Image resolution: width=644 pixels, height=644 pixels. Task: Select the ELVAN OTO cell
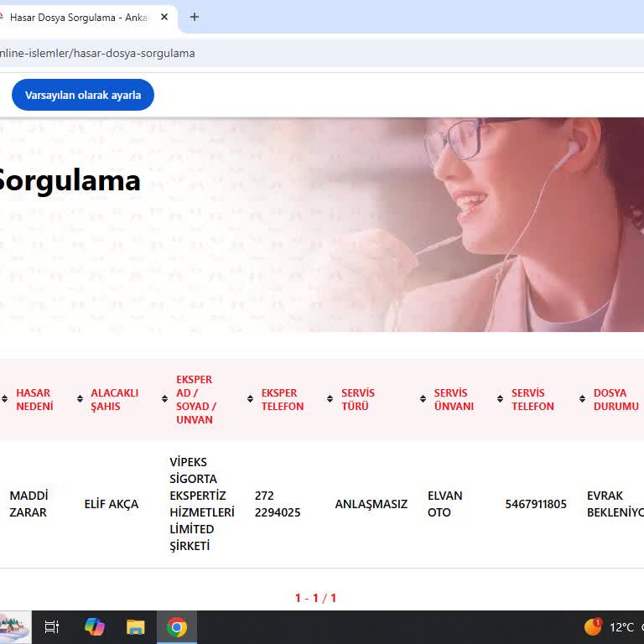(444, 504)
